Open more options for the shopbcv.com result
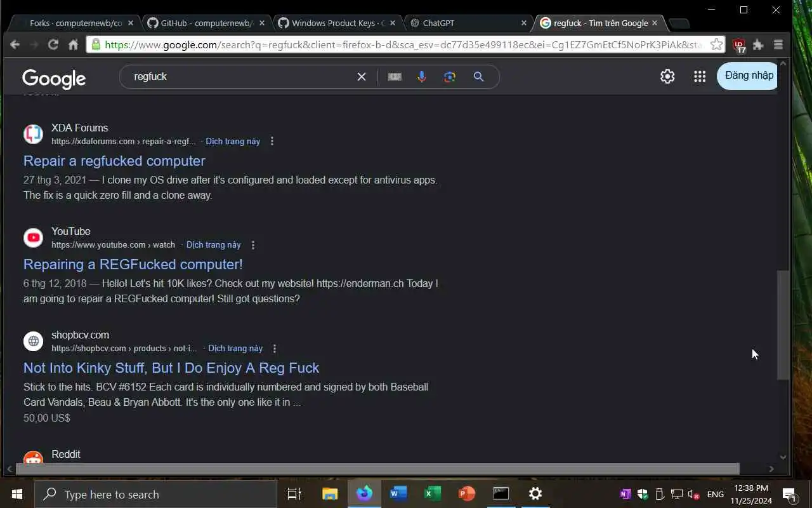The width and height of the screenshot is (812, 508). [x=275, y=348]
